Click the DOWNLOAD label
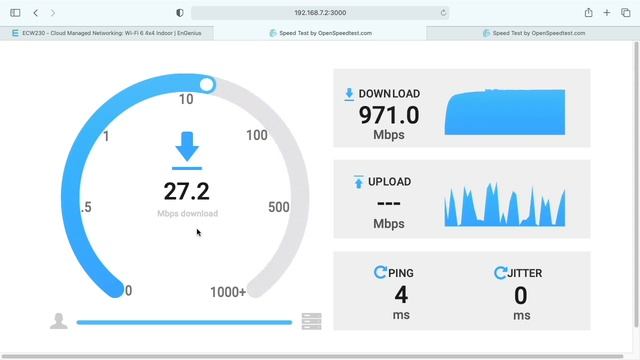Screen dimensions: 640x360 tap(389, 94)
